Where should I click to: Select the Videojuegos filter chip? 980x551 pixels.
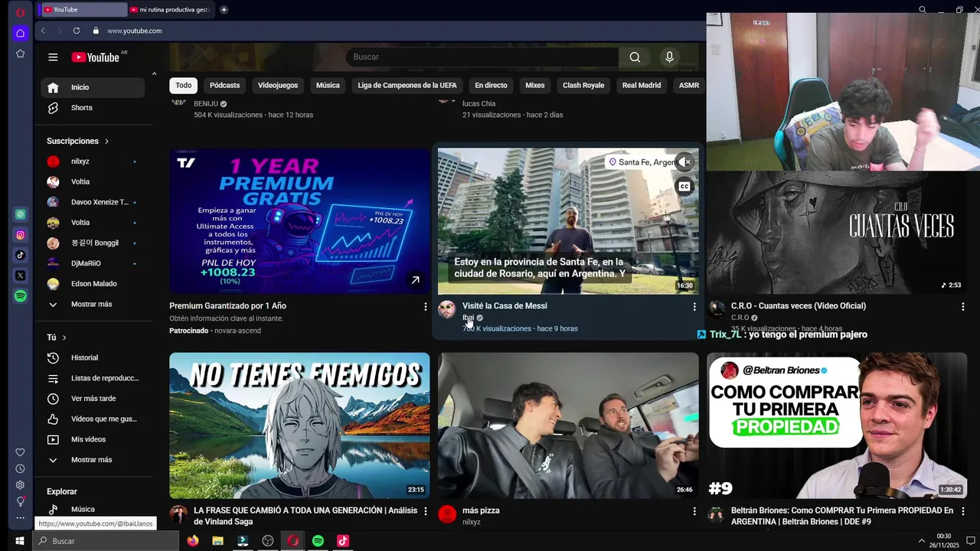278,86
